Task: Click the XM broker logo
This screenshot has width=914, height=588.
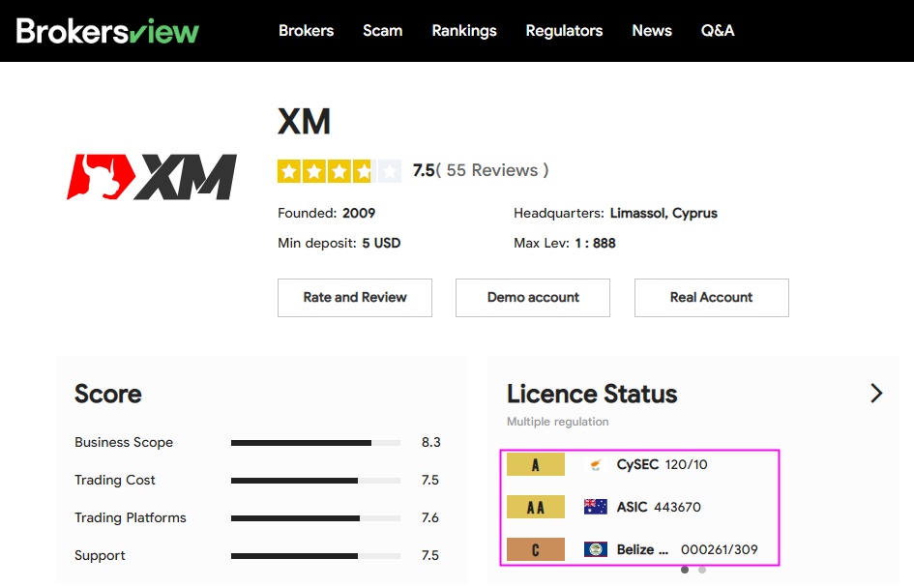Action: (152, 177)
